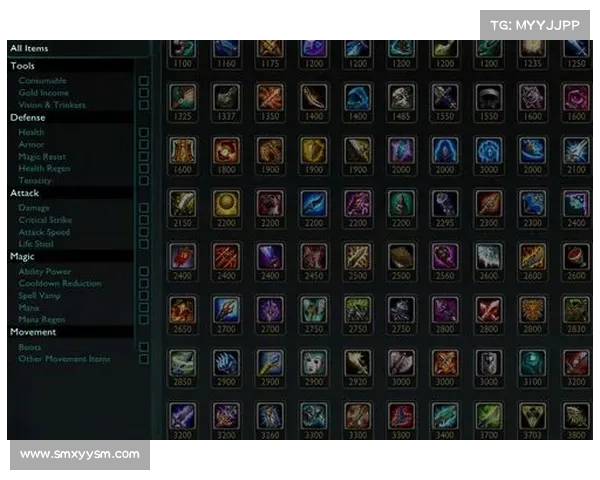Tick the Armor filter checkbox
The image size is (600, 480).
click(x=144, y=144)
